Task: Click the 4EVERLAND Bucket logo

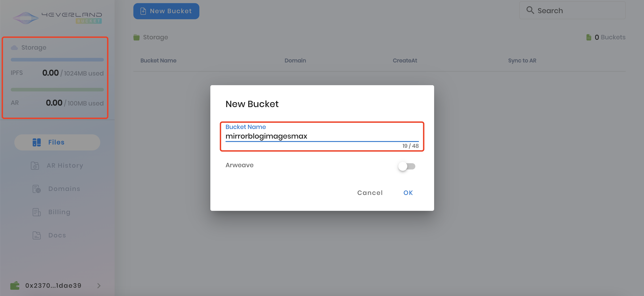Action: pos(57,18)
